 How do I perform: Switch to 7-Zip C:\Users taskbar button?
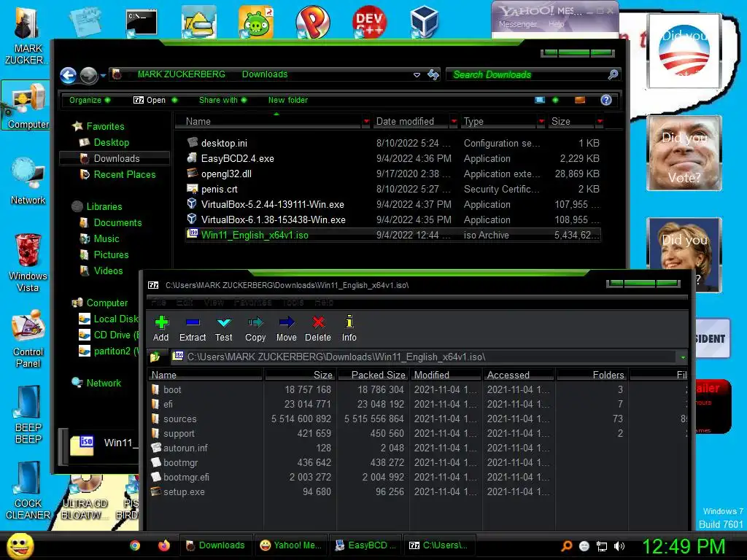438,545
